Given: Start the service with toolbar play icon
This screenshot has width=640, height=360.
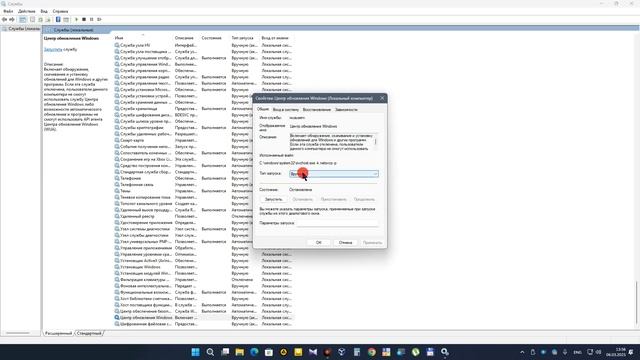Looking at the screenshot, I should [x=76, y=19].
